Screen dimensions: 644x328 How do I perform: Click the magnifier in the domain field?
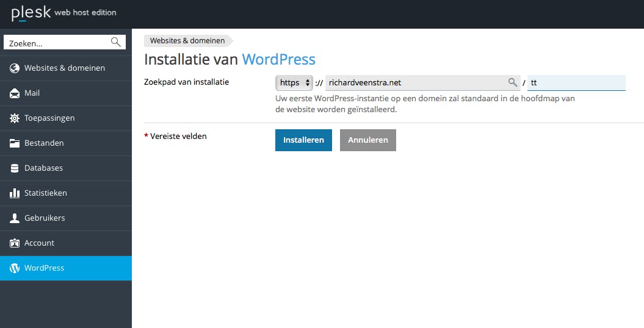click(513, 82)
